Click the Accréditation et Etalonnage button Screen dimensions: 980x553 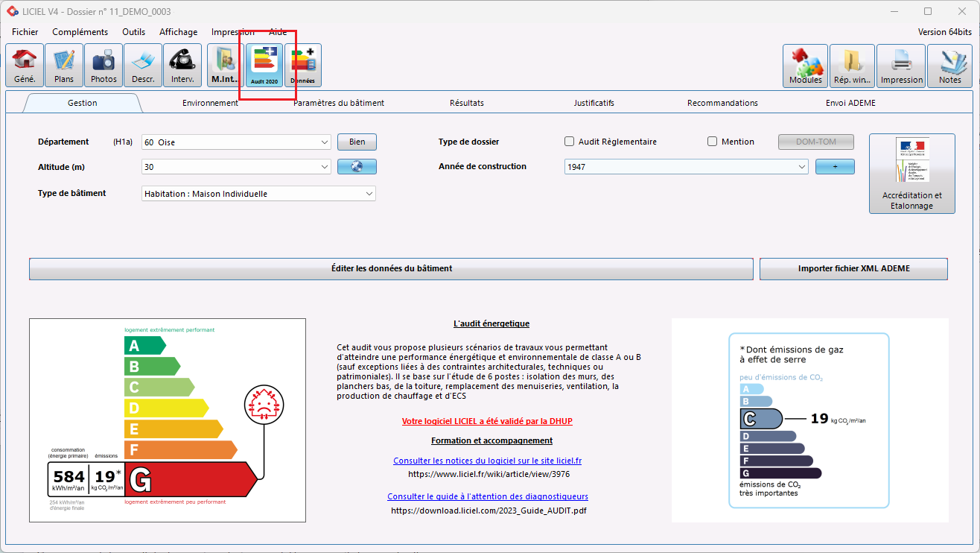[912, 174]
